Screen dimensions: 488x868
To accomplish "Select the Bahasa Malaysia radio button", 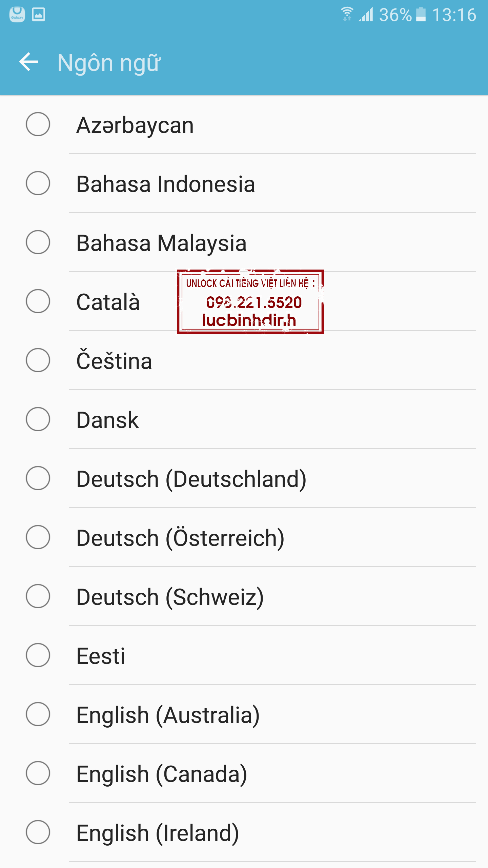I will click(38, 242).
